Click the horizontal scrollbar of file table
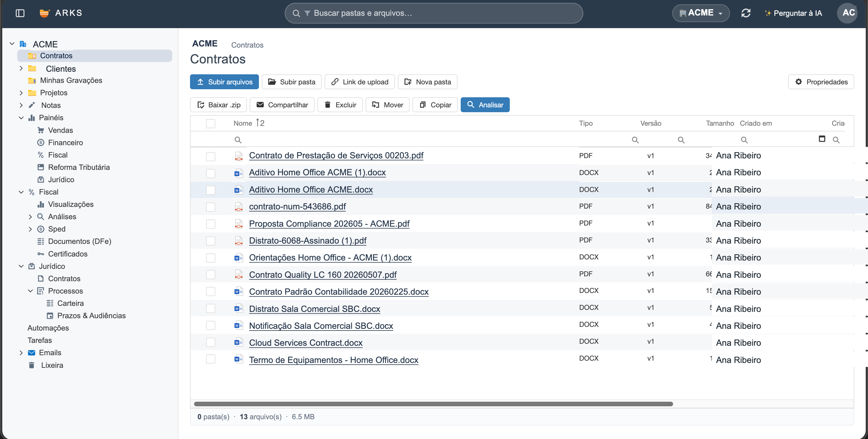868x439 pixels. click(433, 404)
